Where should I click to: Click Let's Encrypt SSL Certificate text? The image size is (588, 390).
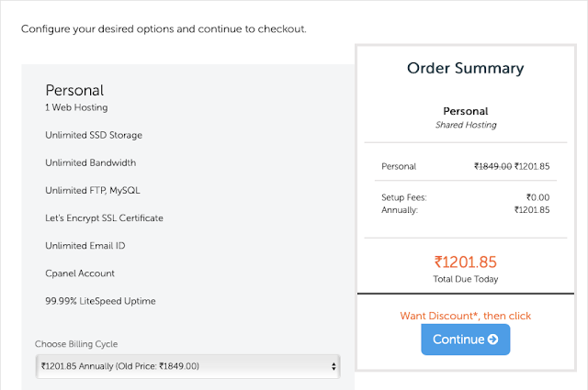(104, 218)
